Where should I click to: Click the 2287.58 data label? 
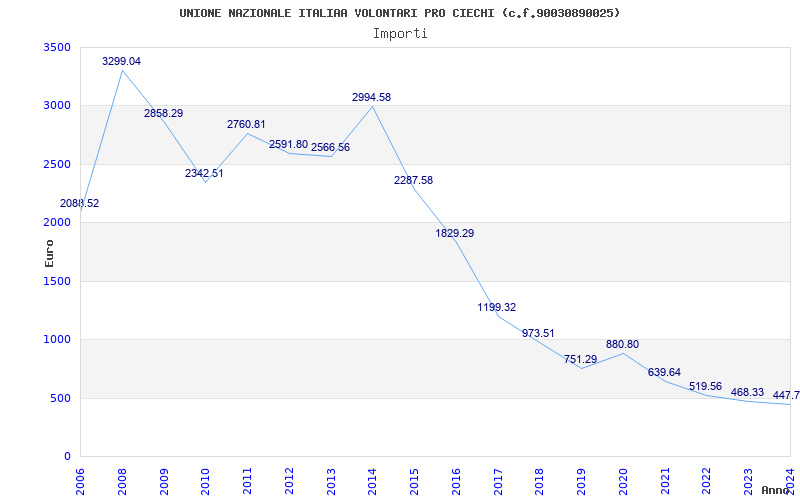tap(413, 180)
